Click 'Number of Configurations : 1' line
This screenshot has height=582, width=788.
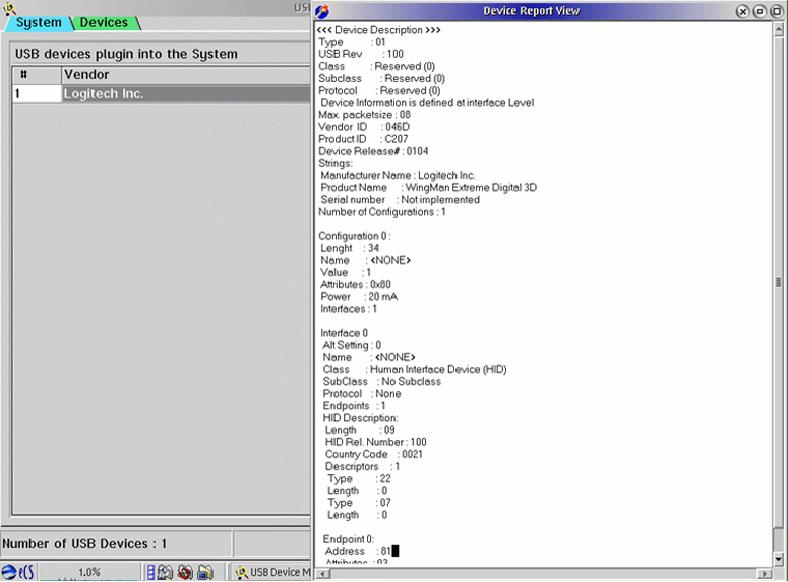[382, 212]
